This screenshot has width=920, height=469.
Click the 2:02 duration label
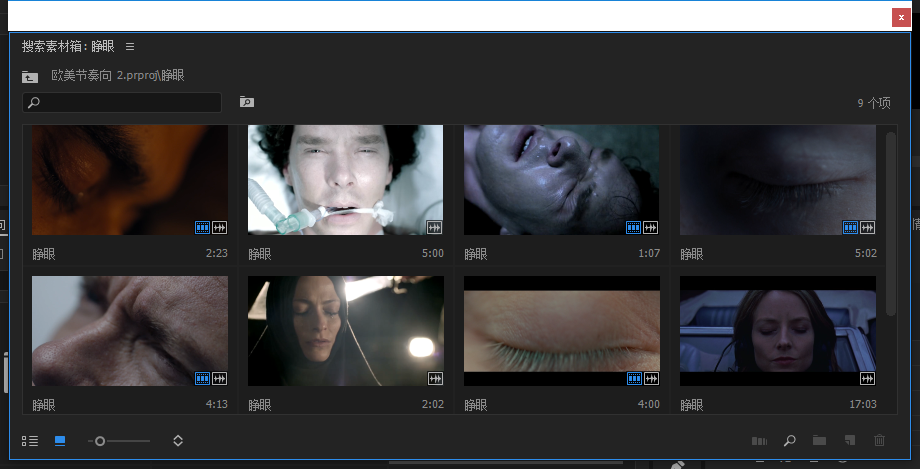pos(433,404)
